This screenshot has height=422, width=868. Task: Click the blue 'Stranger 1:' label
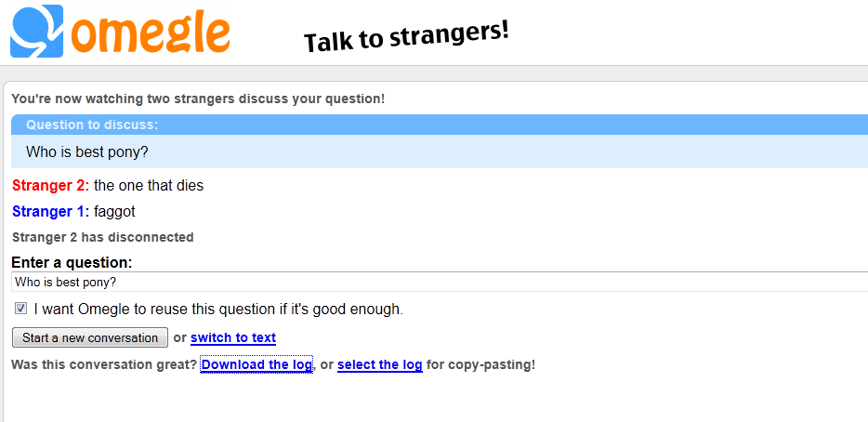pyautogui.click(x=51, y=211)
